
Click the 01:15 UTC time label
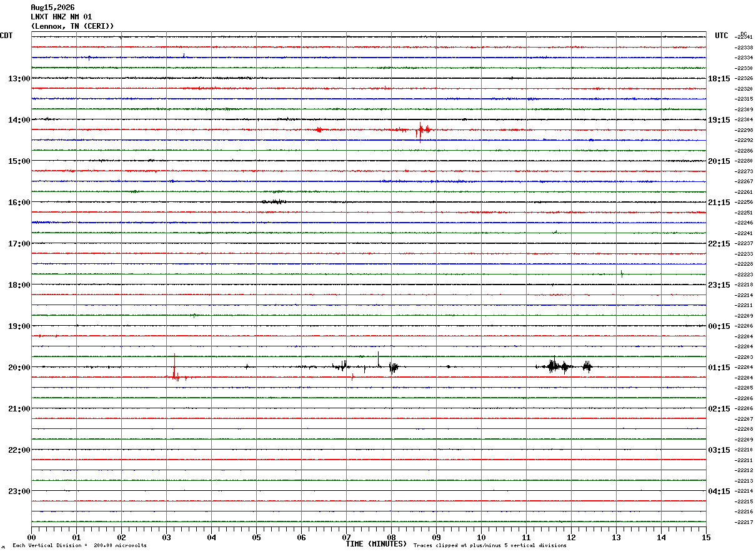[719, 368]
